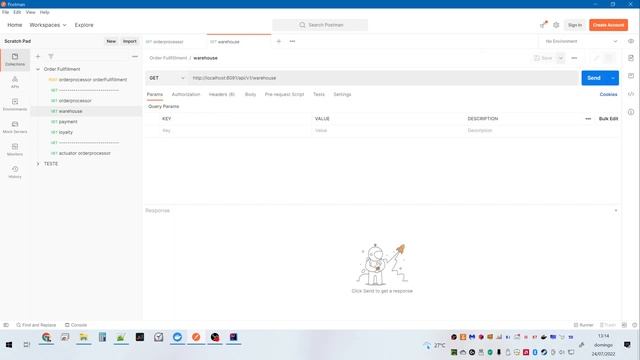The image size is (640, 360).
Task: Select the loyalty request in the collection
Action: point(65,132)
